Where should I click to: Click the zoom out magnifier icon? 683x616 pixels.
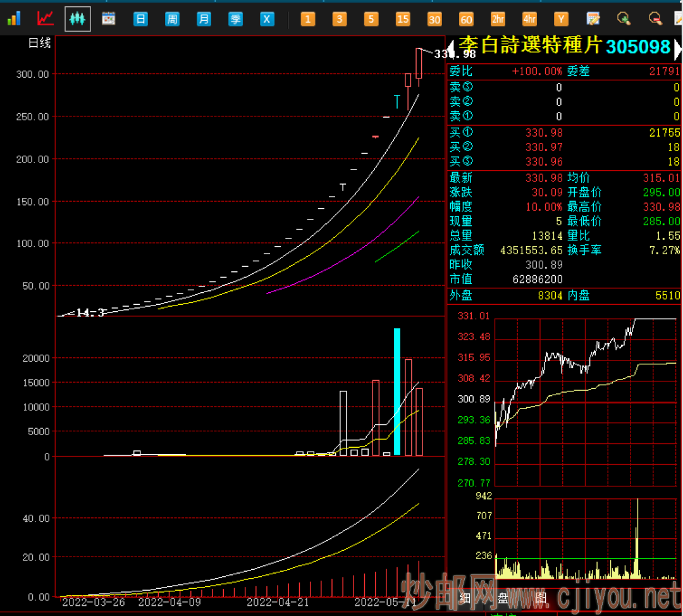pos(656,19)
